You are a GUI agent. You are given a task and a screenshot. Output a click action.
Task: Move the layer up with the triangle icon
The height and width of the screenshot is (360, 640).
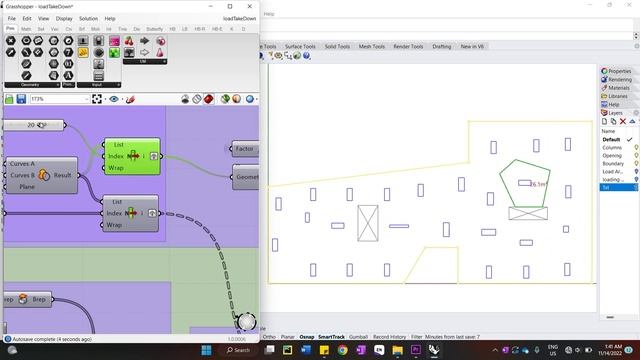point(632,122)
